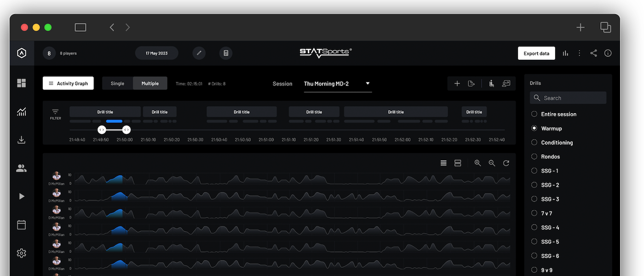Click the zoom out magnifier icon
Viewport: 644px width, 276px height.
tap(492, 163)
